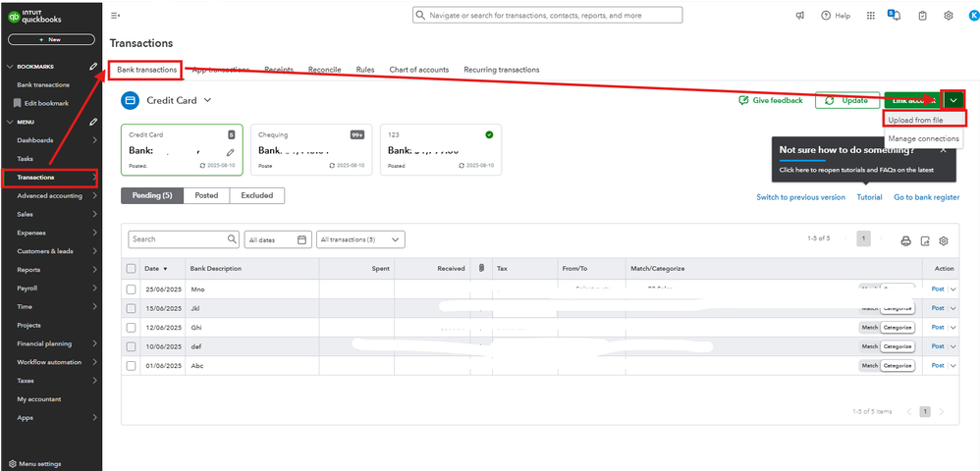This screenshot has height=471, width=980.
Task: Click the Give feedback link
Action: [x=771, y=100]
